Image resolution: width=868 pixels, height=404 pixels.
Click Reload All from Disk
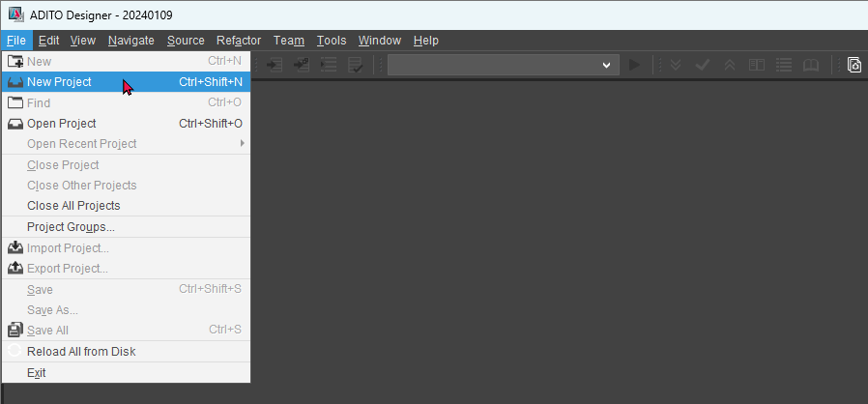[81, 352]
